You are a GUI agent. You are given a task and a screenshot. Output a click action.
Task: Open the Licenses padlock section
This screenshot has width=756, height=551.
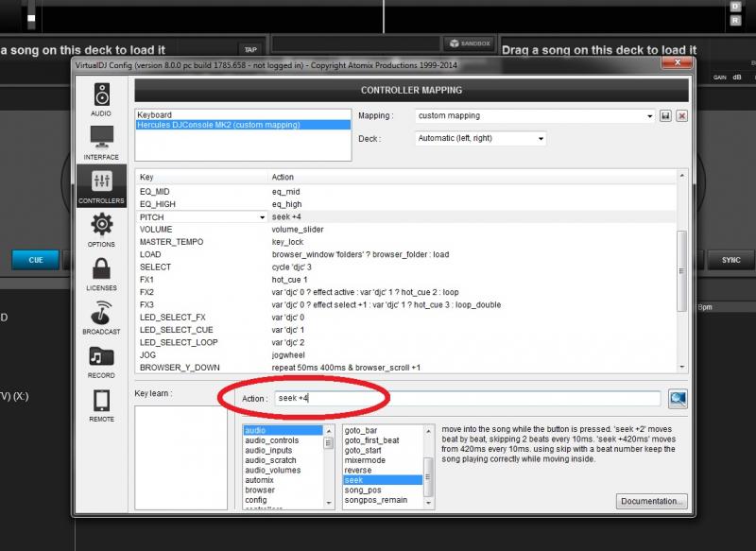[x=101, y=273]
